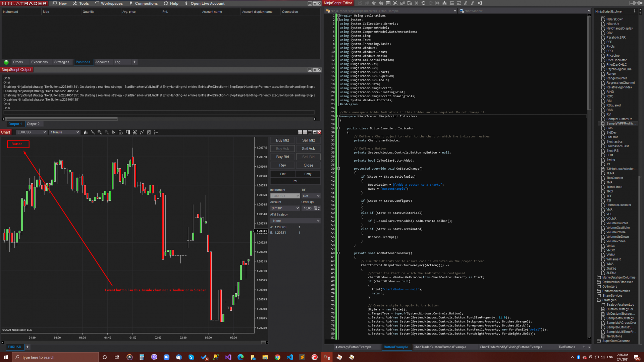Expand the DAY TIF dropdown
Image resolution: width=644 pixels, height=362 pixels.
[311, 196]
